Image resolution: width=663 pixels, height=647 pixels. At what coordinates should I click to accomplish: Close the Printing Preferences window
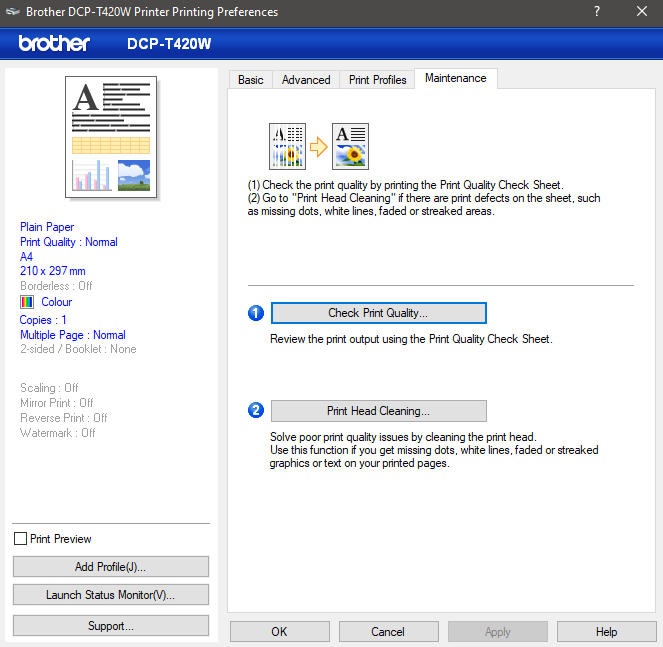641,11
